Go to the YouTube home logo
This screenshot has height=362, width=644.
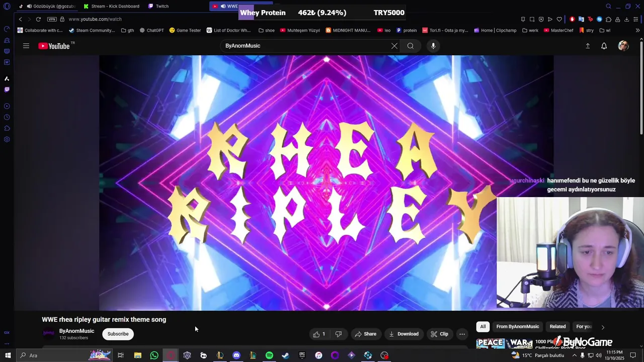54,46
